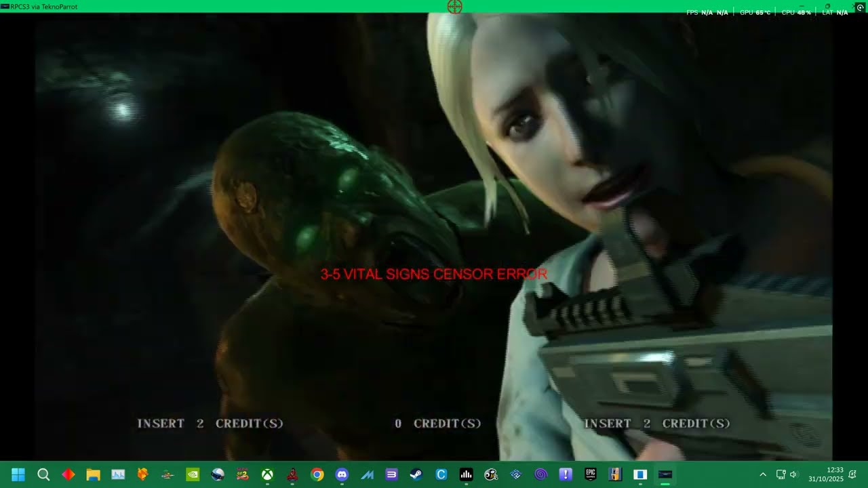The width and height of the screenshot is (868, 488).
Task: Open the red hooded figure icon app
Action: click(292, 474)
